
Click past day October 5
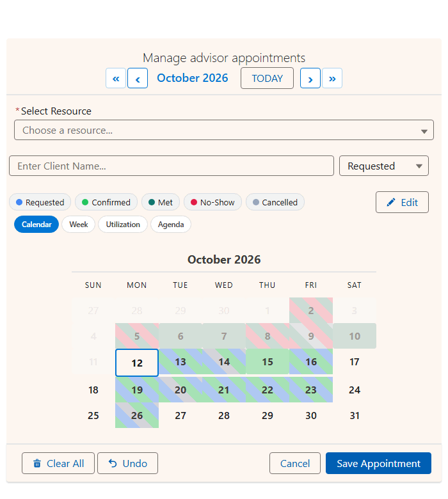[x=137, y=336]
